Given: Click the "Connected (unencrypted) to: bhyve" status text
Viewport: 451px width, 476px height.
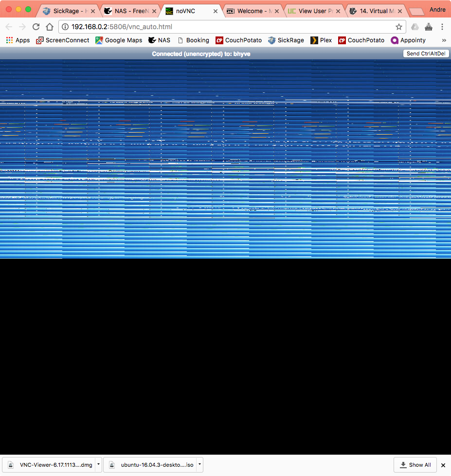Looking at the screenshot, I should click(201, 54).
